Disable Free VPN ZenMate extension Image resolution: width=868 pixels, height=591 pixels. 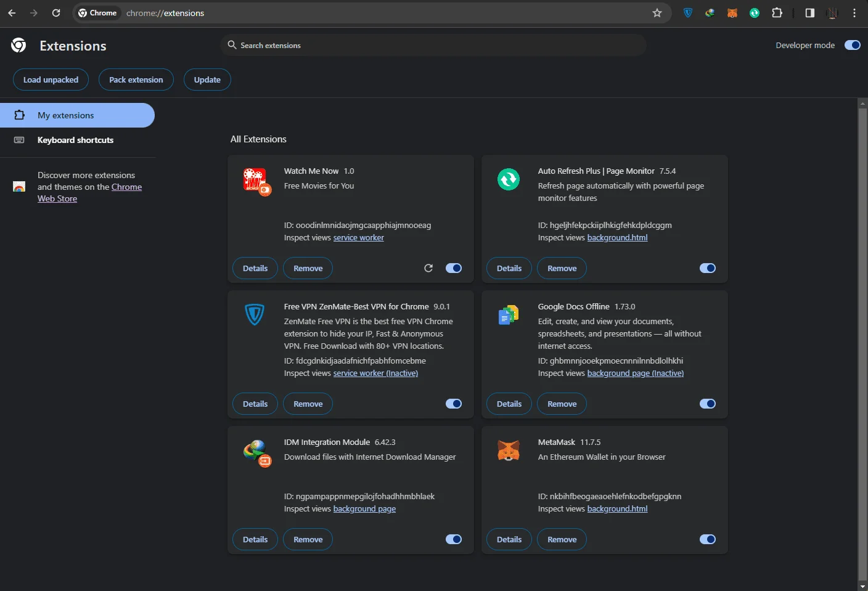(454, 404)
